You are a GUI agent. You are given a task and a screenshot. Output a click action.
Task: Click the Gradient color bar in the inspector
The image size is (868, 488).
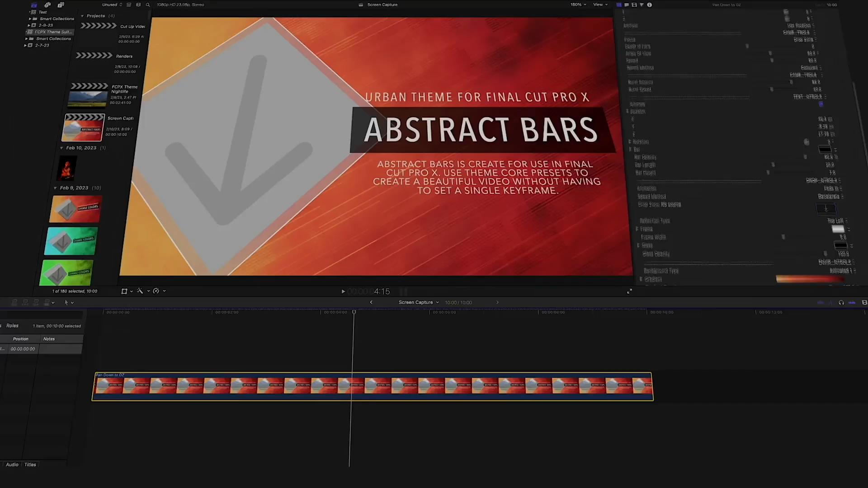[x=810, y=279]
